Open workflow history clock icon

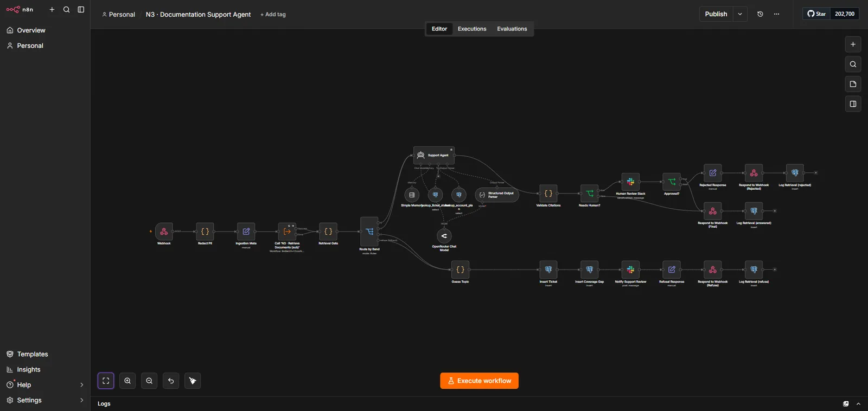pyautogui.click(x=760, y=14)
